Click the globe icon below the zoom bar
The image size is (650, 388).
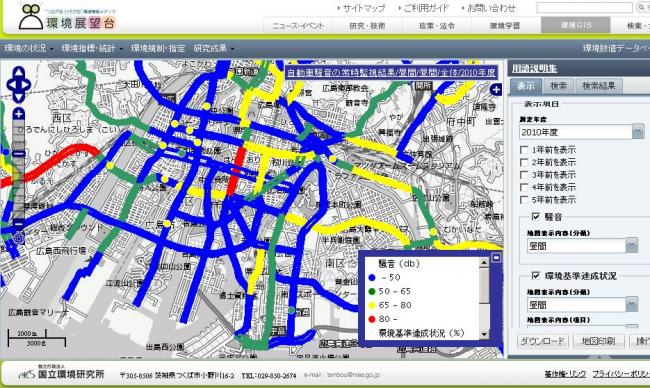point(19,238)
